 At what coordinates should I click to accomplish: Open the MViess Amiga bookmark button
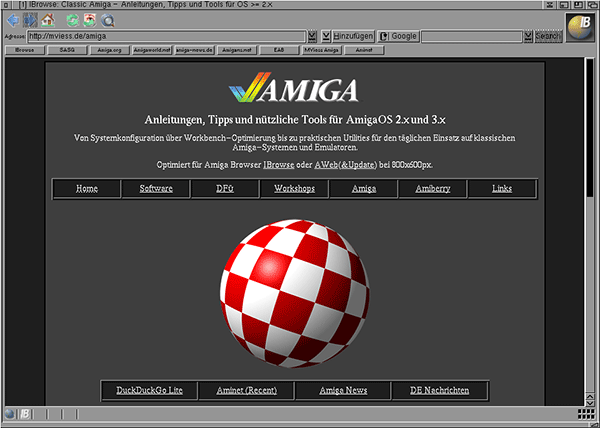pos(321,50)
